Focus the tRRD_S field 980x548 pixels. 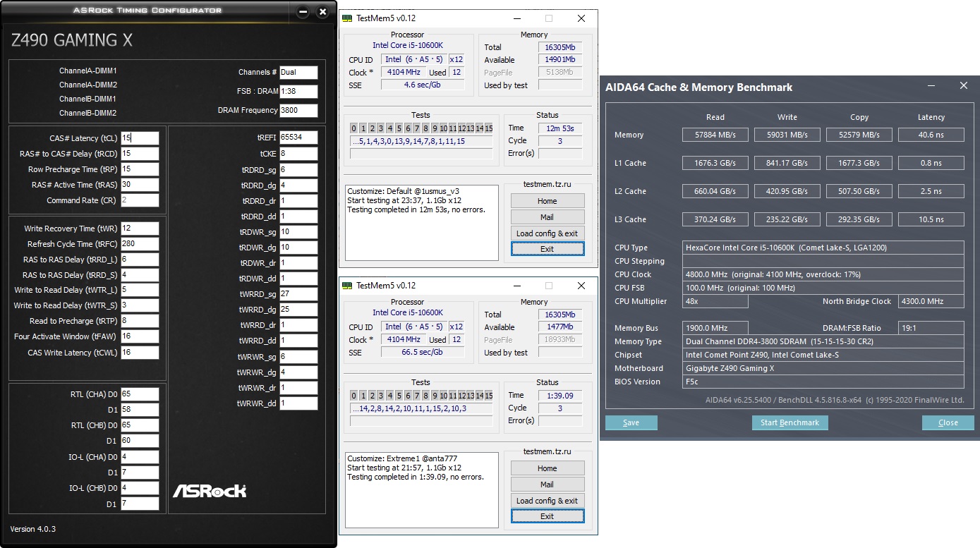tap(140, 275)
